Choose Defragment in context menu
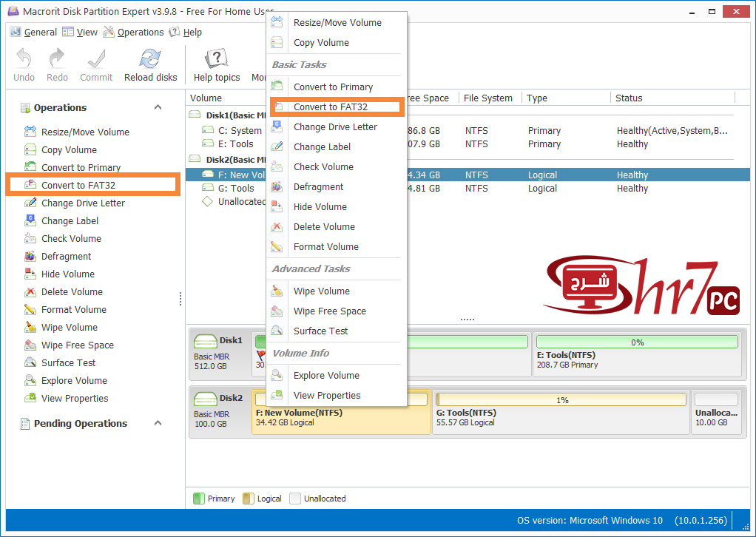Image resolution: width=756 pixels, height=537 pixels. [x=337, y=186]
